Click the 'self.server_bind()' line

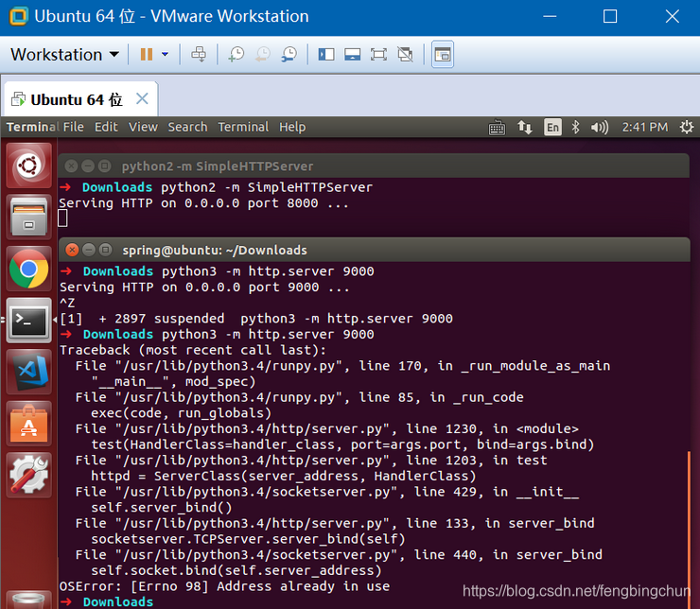(x=162, y=508)
